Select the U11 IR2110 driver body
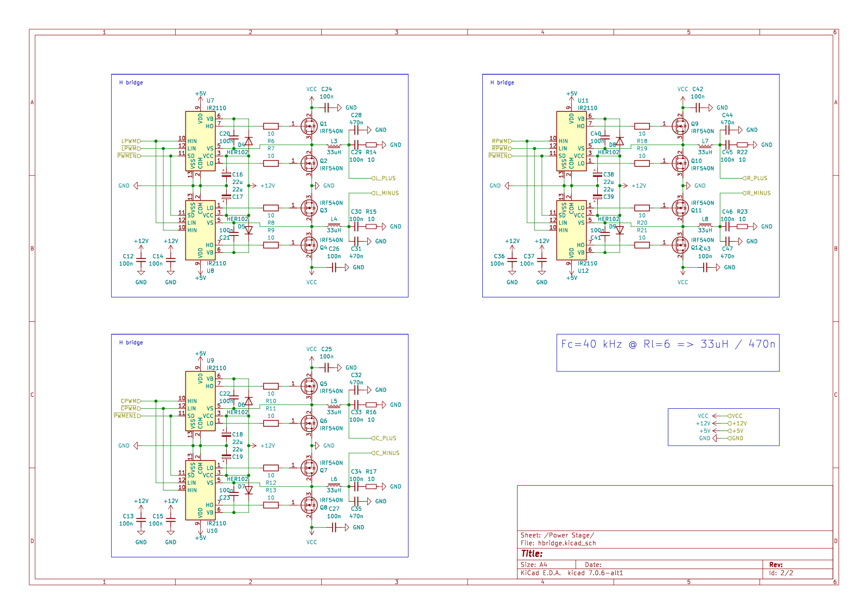This screenshot has width=868, height=614. [572, 141]
